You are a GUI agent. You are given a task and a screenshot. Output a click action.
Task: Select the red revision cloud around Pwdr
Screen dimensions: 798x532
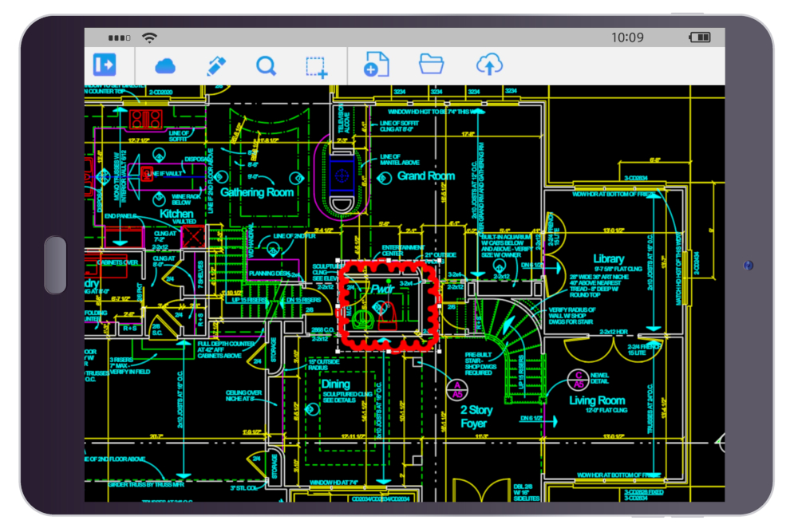pos(389,306)
